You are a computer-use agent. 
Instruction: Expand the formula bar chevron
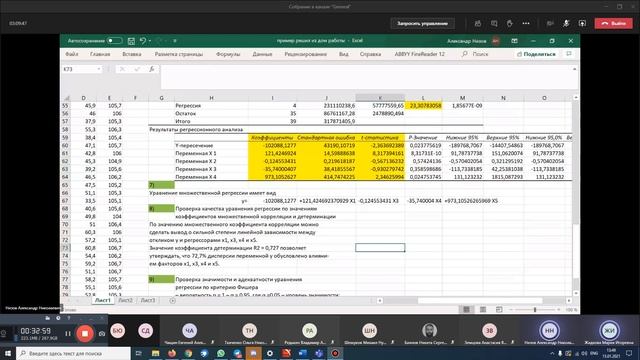(x=574, y=69)
